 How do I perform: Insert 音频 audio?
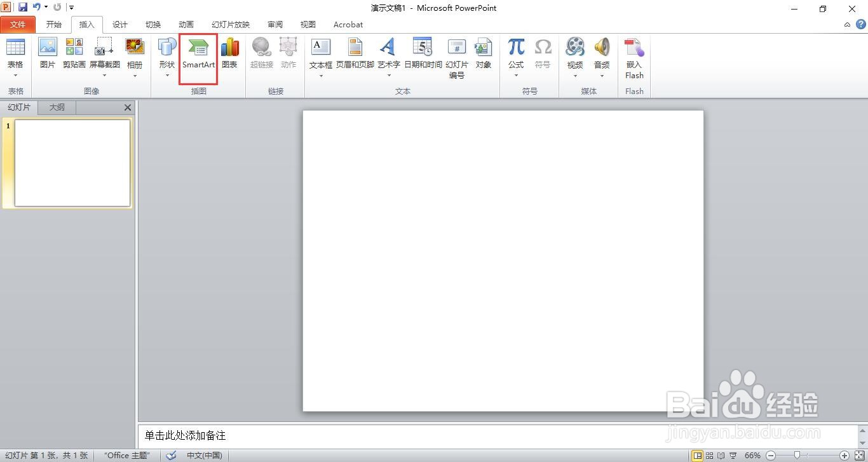coord(602,47)
